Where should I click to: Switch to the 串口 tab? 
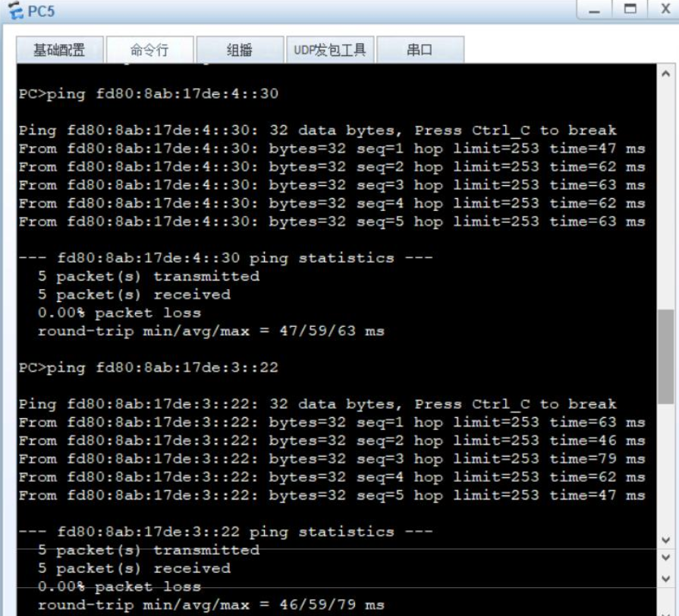[420, 50]
